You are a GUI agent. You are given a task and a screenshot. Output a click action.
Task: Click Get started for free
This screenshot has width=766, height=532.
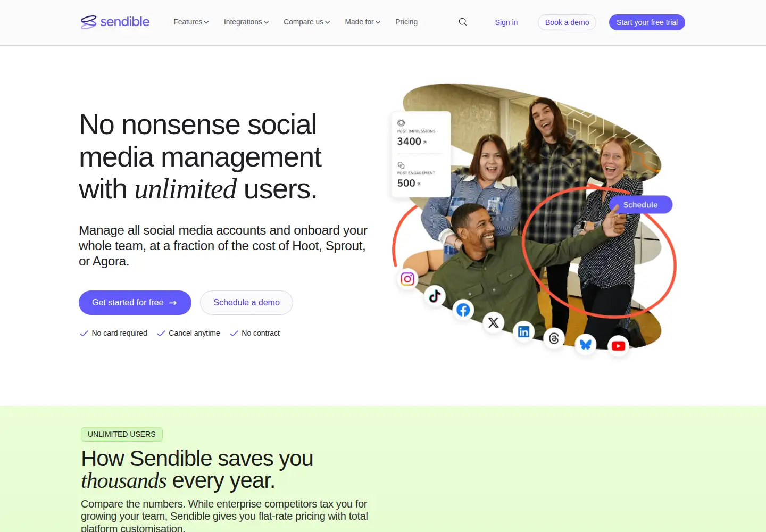pos(135,303)
